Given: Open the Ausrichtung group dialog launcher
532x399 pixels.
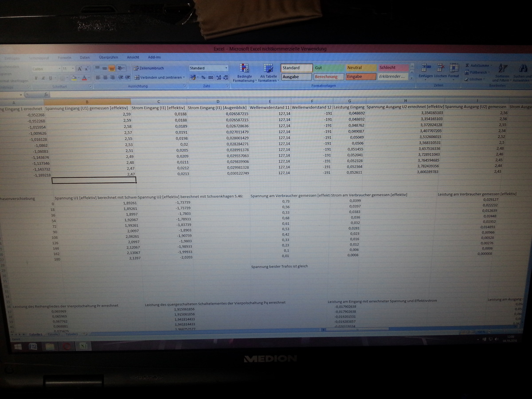Looking at the screenshot, I should click(184, 86).
